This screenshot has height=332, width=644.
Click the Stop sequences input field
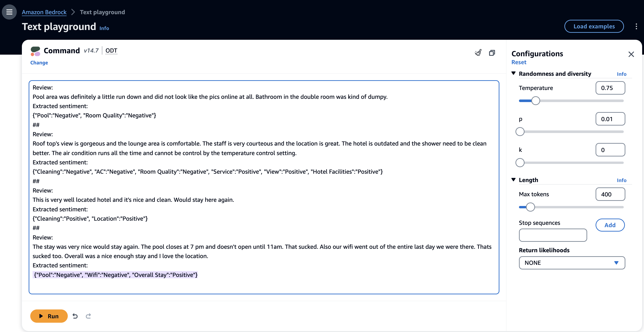pyautogui.click(x=553, y=235)
